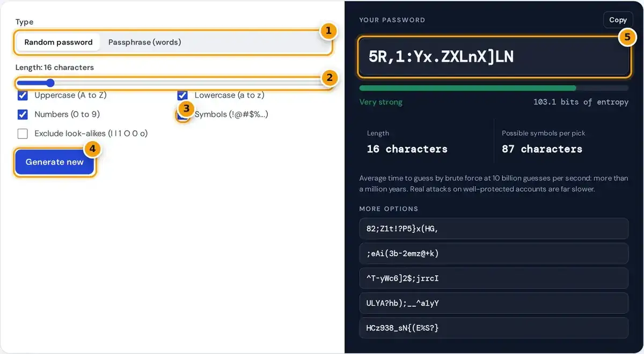The height and width of the screenshot is (354, 644).
Task: Click the Very strong strength label
Action: tap(380, 102)
